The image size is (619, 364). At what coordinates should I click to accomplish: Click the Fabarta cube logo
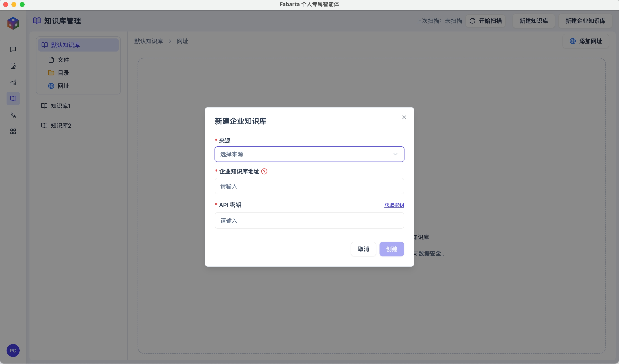(13, 23)
